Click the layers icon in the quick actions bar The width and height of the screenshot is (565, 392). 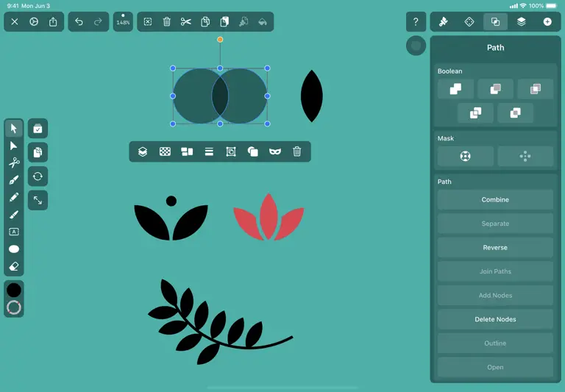tap(143, 152)
